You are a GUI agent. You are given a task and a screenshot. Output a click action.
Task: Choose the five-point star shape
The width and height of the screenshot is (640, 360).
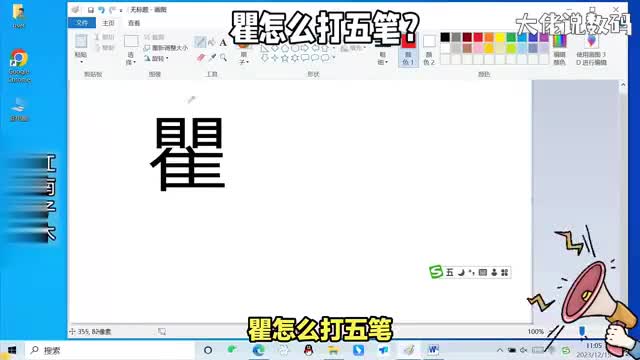pos(284,58)
